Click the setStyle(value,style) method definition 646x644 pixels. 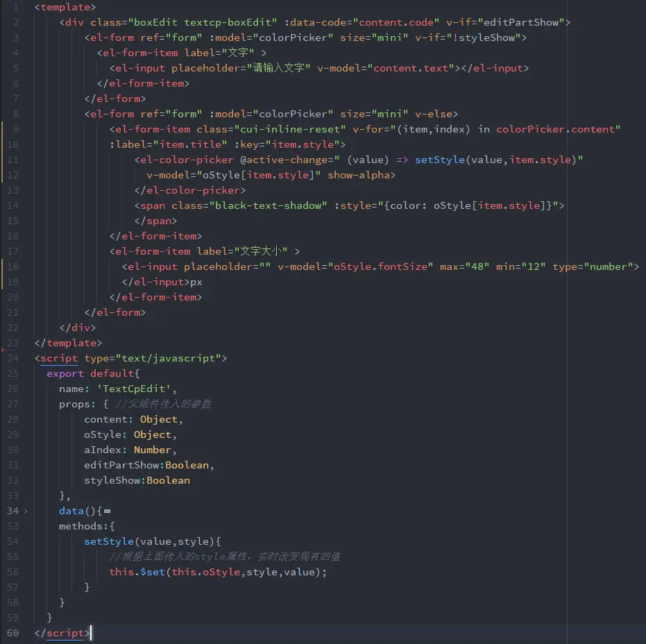(x=153, y=541)
